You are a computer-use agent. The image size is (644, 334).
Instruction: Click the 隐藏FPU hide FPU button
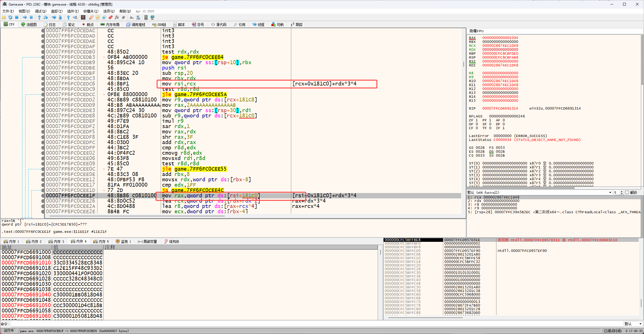476,31
